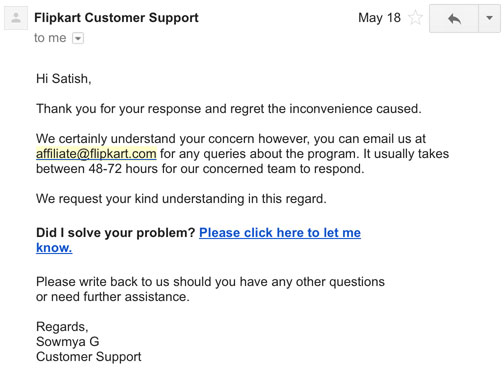Open the More options arrow beside Reply
Image resolution: width=504 pixels, height=375 pixels.
[489, 18]
